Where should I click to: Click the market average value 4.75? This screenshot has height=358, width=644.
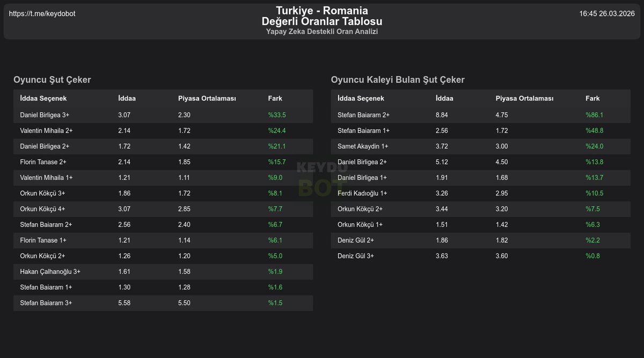point(502,115)
